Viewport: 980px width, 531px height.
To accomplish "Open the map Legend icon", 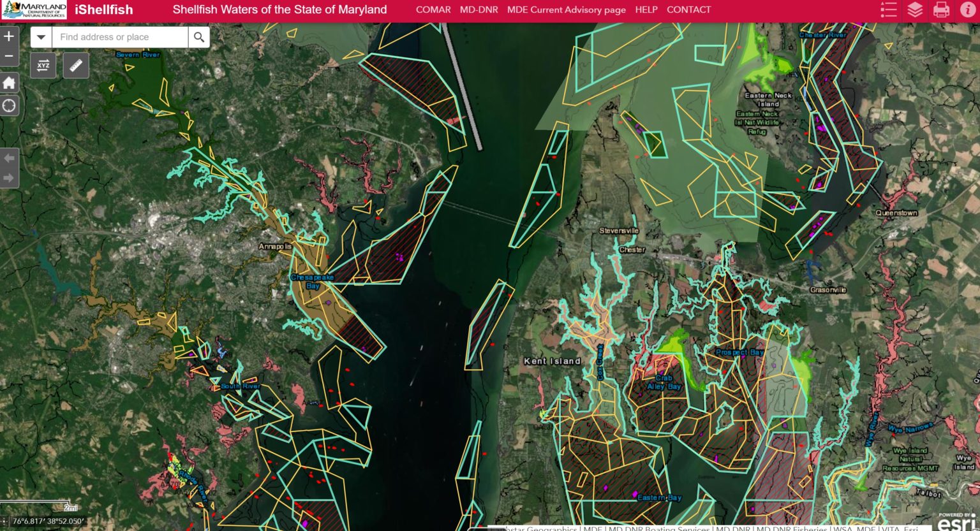I will tap(887, 10).
